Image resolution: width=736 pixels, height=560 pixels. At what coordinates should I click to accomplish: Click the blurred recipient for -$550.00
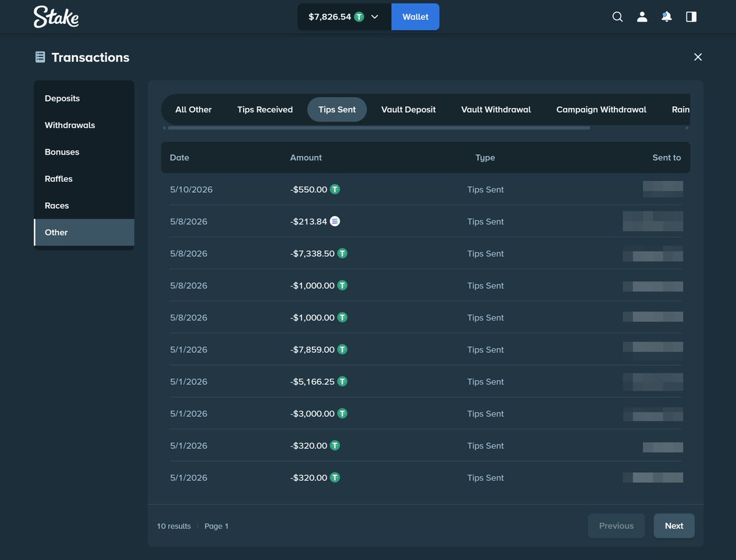pyautogui.click(x=663, y=189)
